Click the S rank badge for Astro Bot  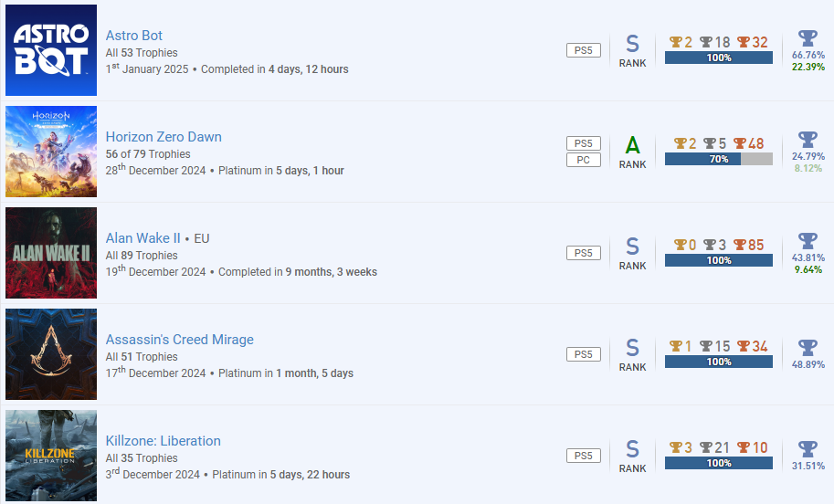(632, 50)
